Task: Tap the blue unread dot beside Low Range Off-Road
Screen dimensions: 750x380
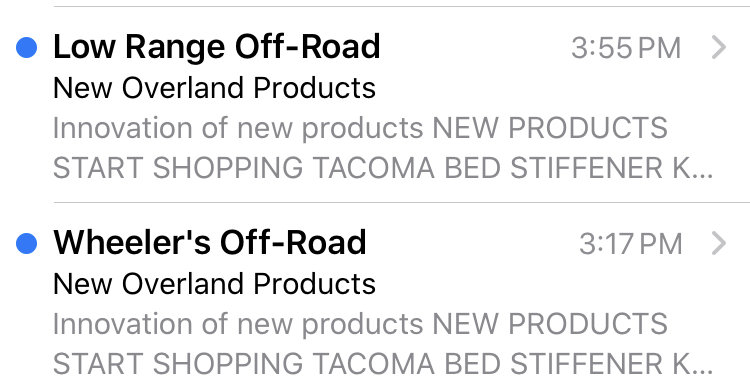Action: click(x=27, y=47)
